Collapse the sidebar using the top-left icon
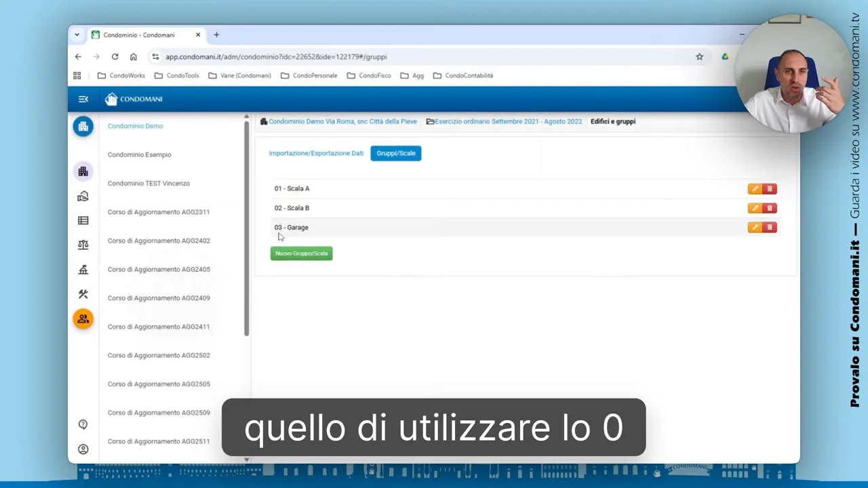 coord(83,99)
